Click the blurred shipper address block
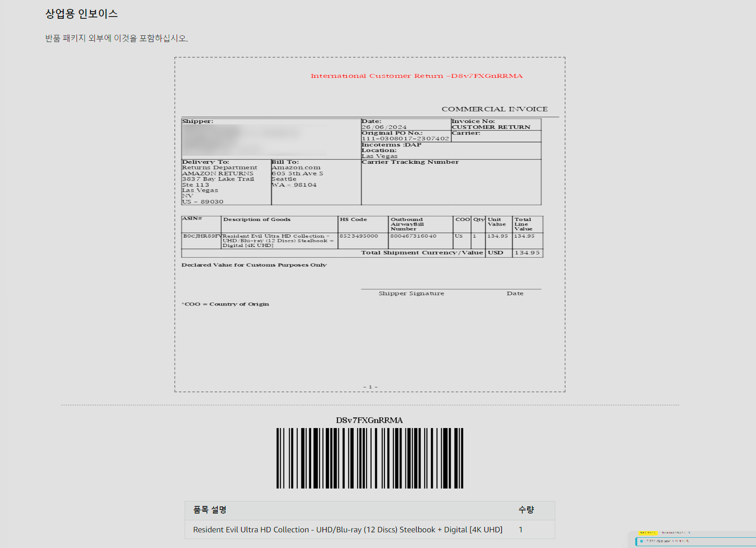The image size is (756, 548). point(255,140)
